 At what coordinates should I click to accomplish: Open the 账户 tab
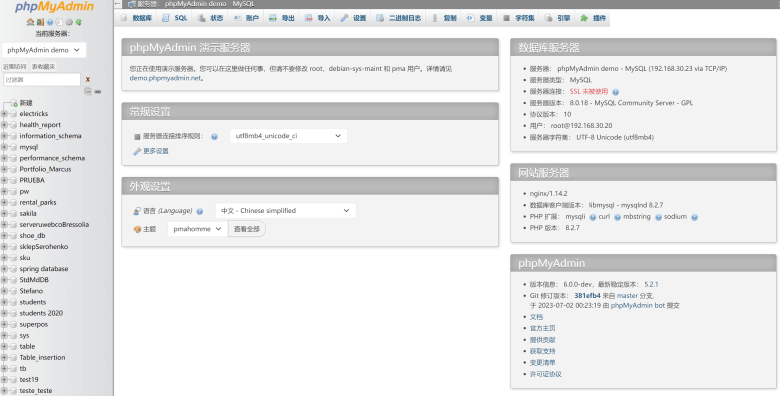pos(246,18)
